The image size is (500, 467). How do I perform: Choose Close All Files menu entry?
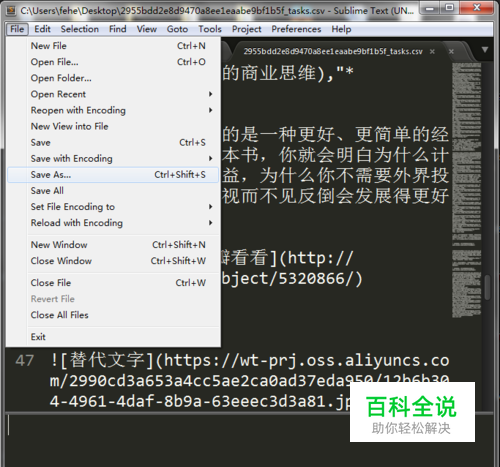pyautogui.click(x=113, y=315)
